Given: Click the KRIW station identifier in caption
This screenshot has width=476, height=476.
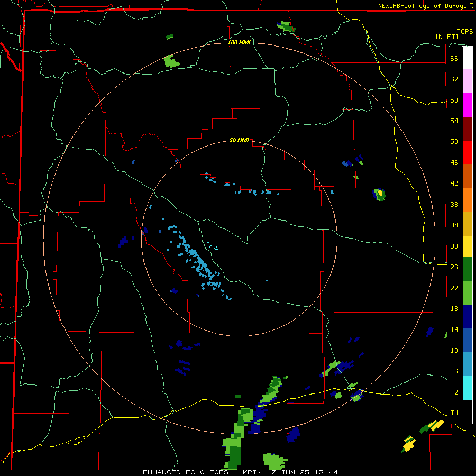Looking at the screenshot, I should coord(253,472).
